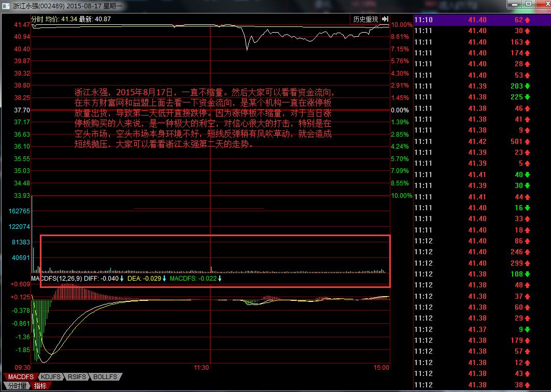551x392 pixels.
Task: Open the RSIFS indicator tab
Action: (x=77, y=376)
